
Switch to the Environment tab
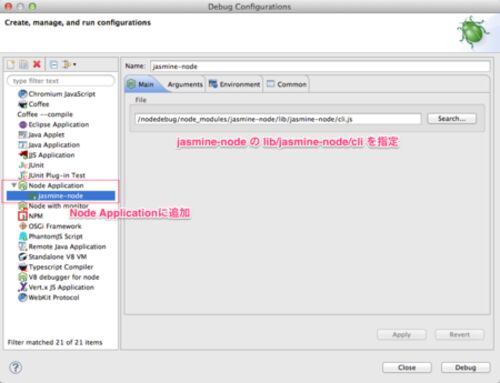point(235,84)
